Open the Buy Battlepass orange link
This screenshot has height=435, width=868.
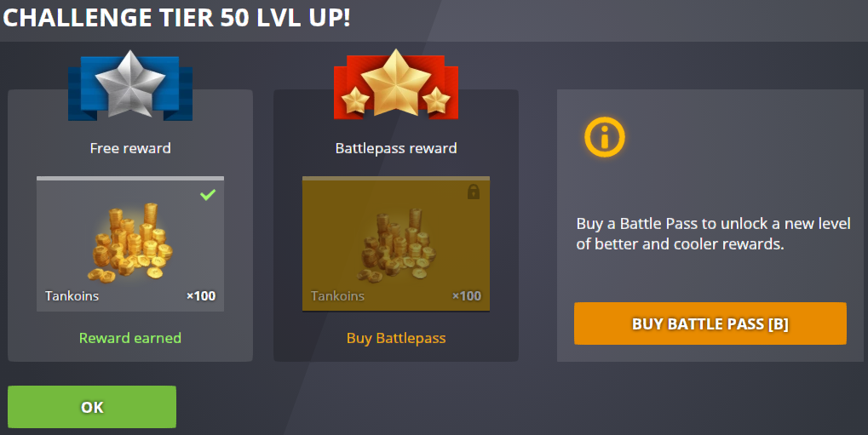tap(396, 338)
